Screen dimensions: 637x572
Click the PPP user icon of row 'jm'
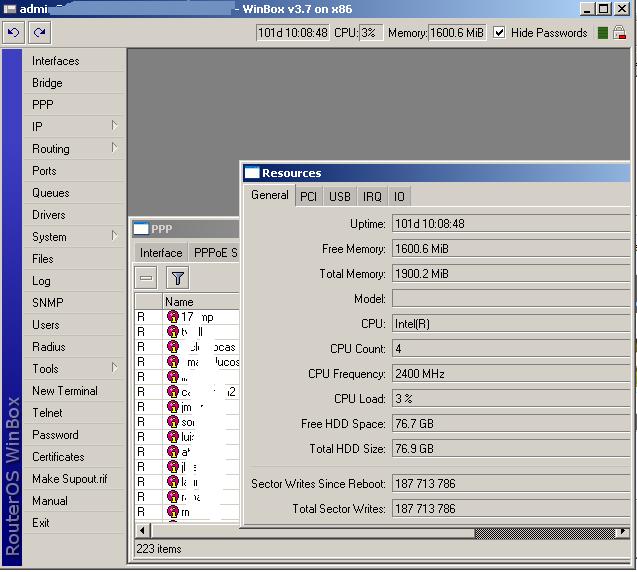[x=173, y=407]
